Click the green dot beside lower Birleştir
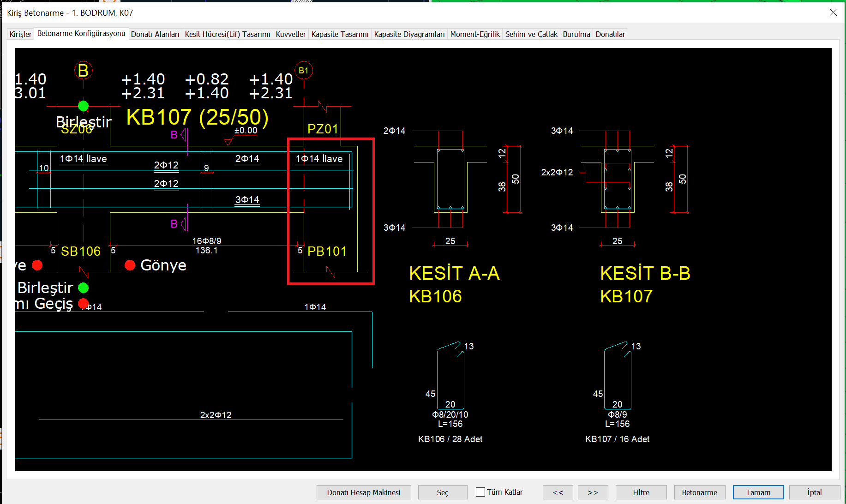846x504 pixels. point(83,288)
